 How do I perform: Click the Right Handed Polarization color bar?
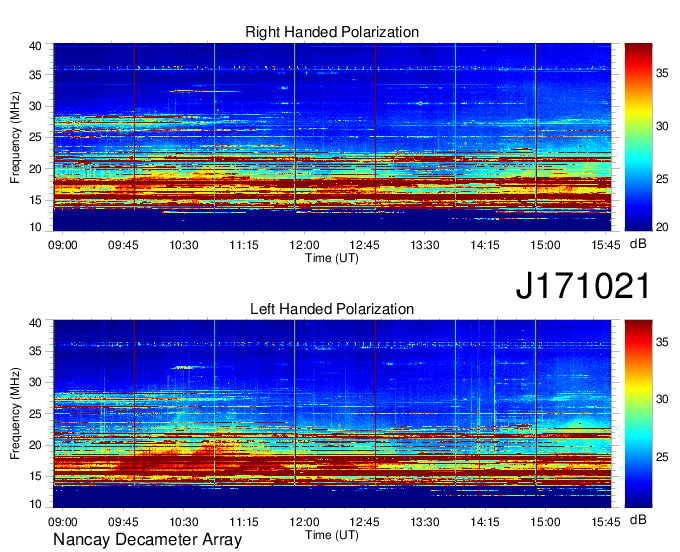(x=638, y=137)
